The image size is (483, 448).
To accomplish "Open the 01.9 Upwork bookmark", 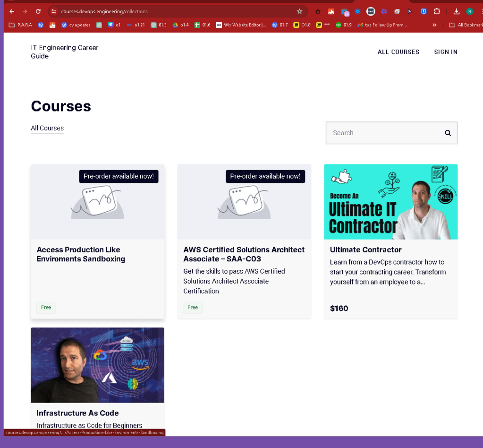I will coord(343,25).
